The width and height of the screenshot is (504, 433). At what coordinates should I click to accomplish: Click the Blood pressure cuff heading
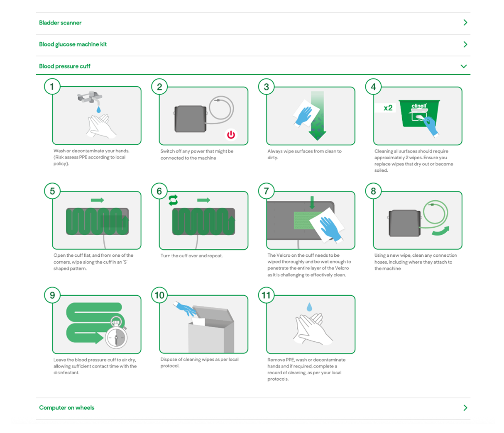click(64, 66)
